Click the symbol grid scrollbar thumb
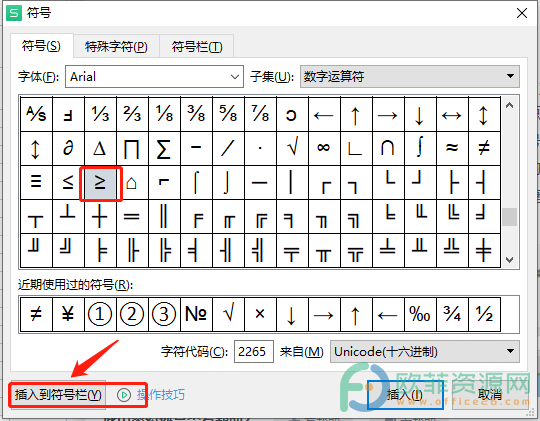This screenshot has height=421, width=540. pyautogui.click(x=510, y=217)
